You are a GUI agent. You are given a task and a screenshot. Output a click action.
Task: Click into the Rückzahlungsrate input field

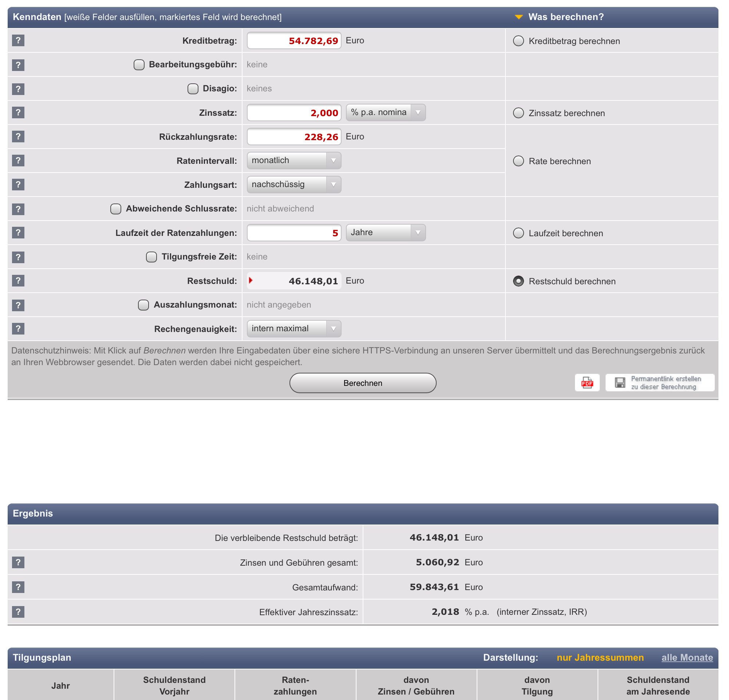coord(294,137)
